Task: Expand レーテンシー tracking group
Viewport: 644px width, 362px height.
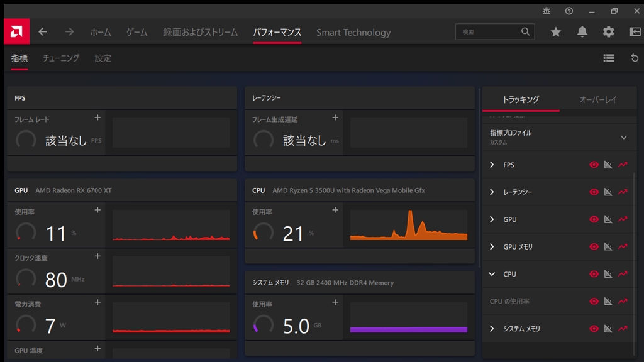Action: click(x=492, y=192)
